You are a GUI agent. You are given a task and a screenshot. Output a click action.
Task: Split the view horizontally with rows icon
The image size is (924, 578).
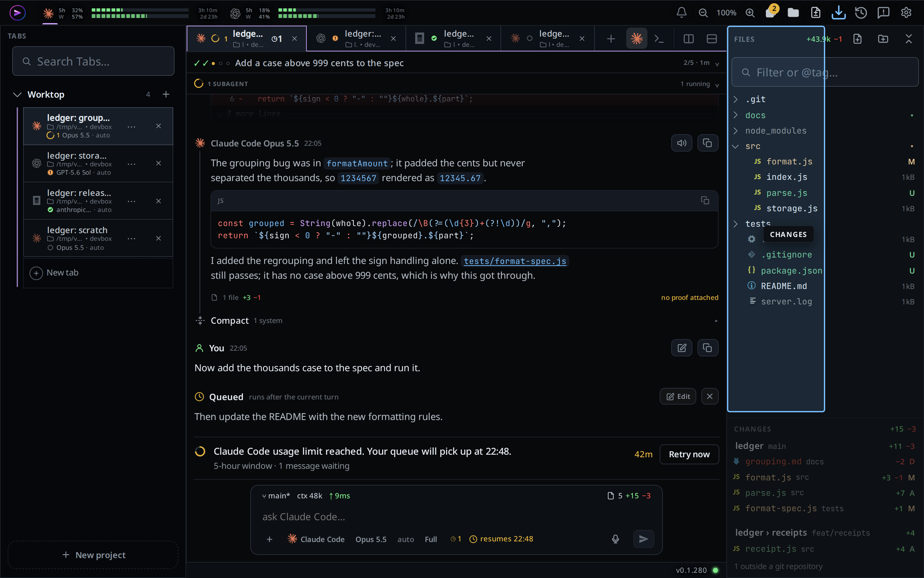point(711,39)
